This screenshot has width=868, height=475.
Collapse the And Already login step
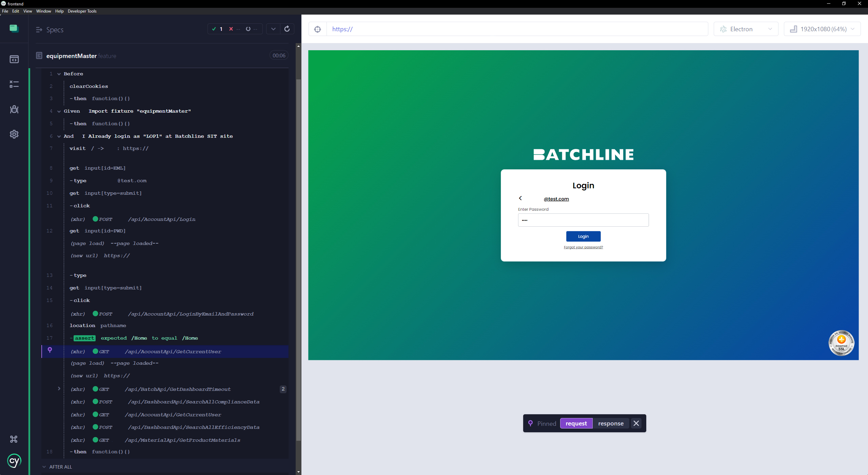pyautogui.click(x=59, y=136)
